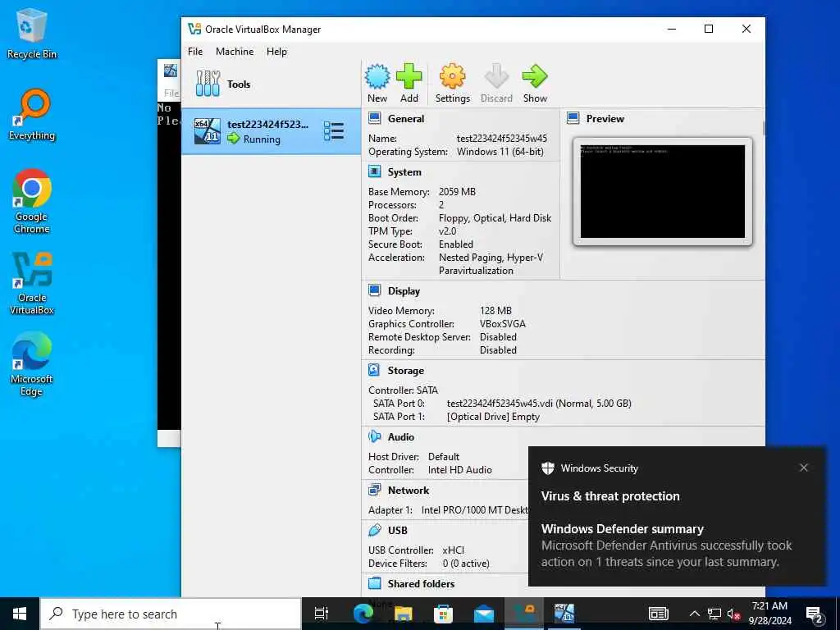
Task: Click the clock and date on taskbar
Action: 769,614
